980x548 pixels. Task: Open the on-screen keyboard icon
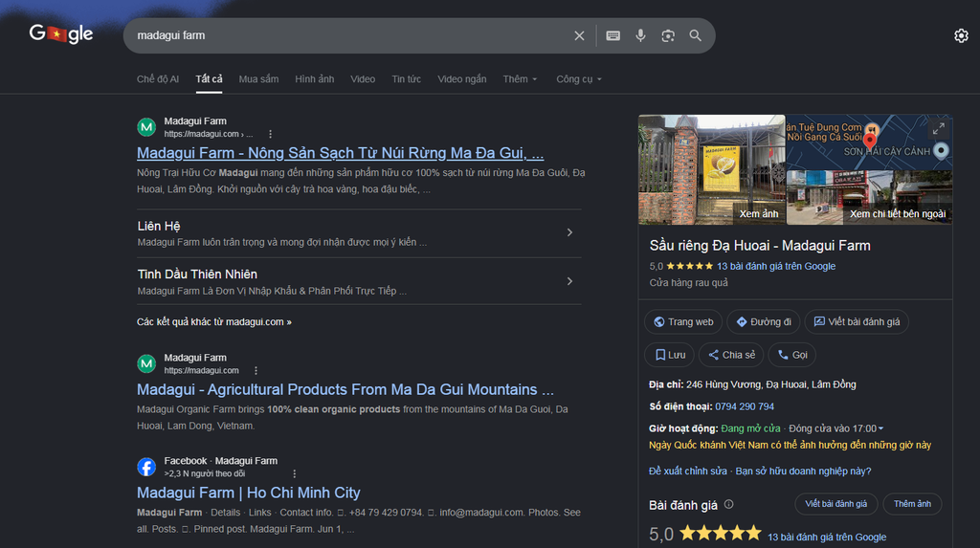point(613,35)
